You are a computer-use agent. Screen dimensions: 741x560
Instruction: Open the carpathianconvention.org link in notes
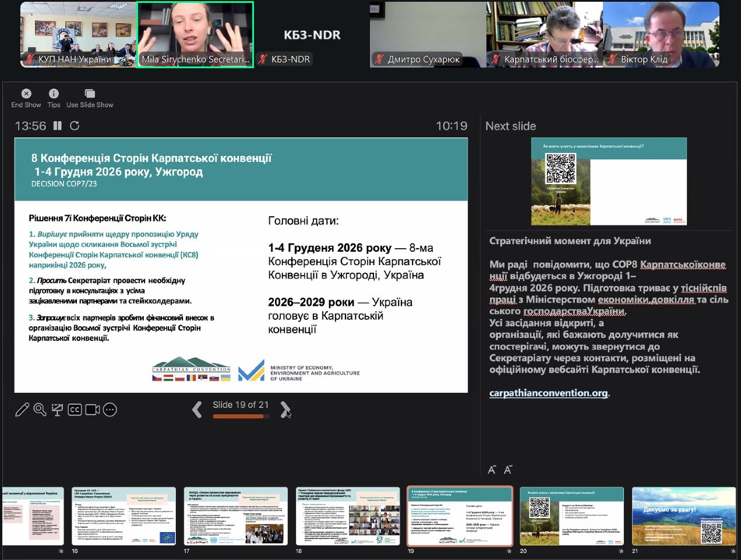click(x=548, y=393)
